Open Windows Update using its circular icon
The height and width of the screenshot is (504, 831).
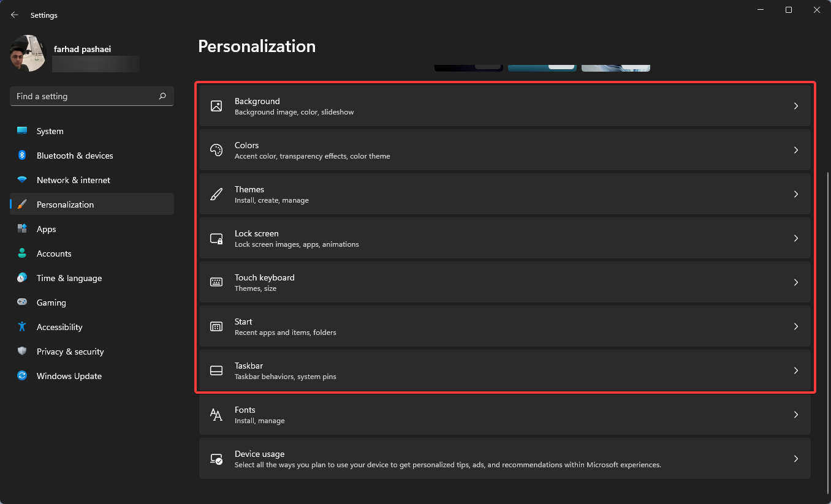pos(22,376)
